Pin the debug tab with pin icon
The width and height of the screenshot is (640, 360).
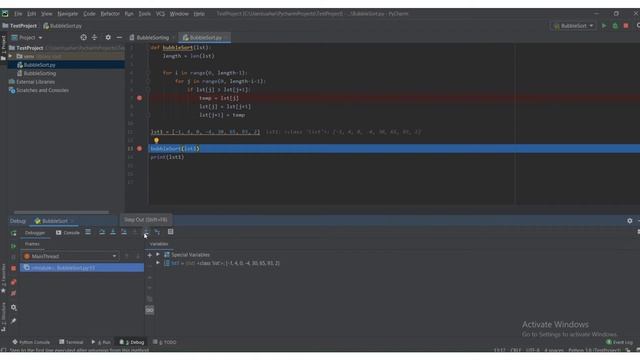13,321
